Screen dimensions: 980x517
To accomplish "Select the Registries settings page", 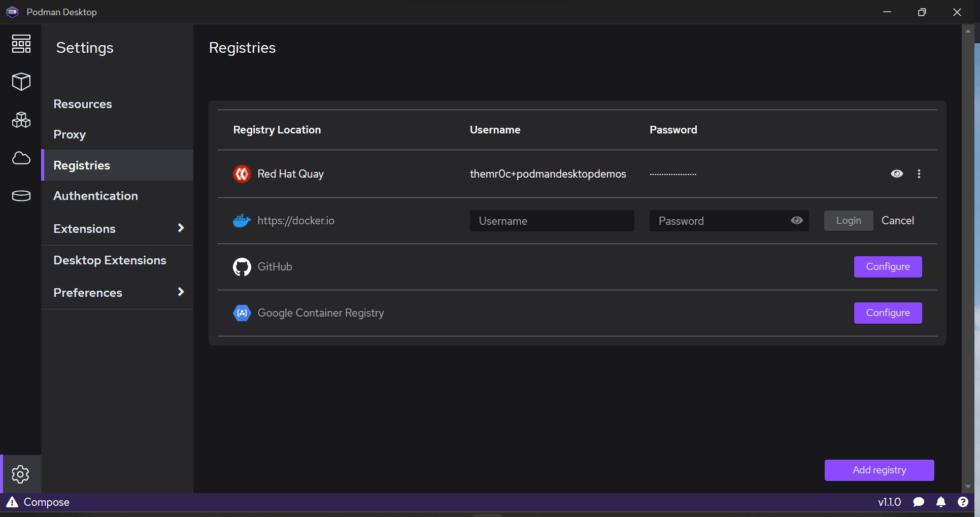I will [x=117, y=165].
